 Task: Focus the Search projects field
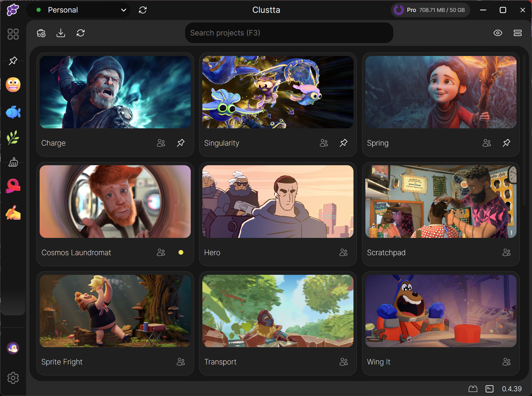289,33
